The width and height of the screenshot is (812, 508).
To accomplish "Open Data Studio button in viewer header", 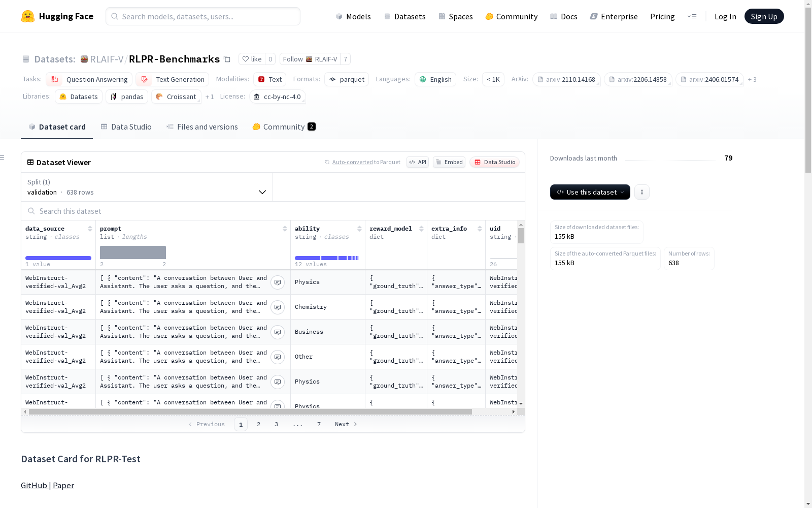I will [x=495, y=162].
